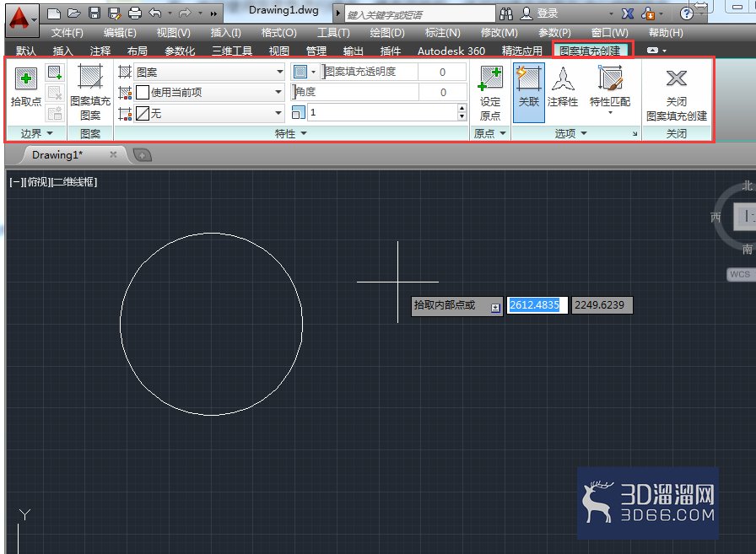Viewport: 756px width, 554px height.
Task: Click the hatch scale value field
Action: pos(382,112)
